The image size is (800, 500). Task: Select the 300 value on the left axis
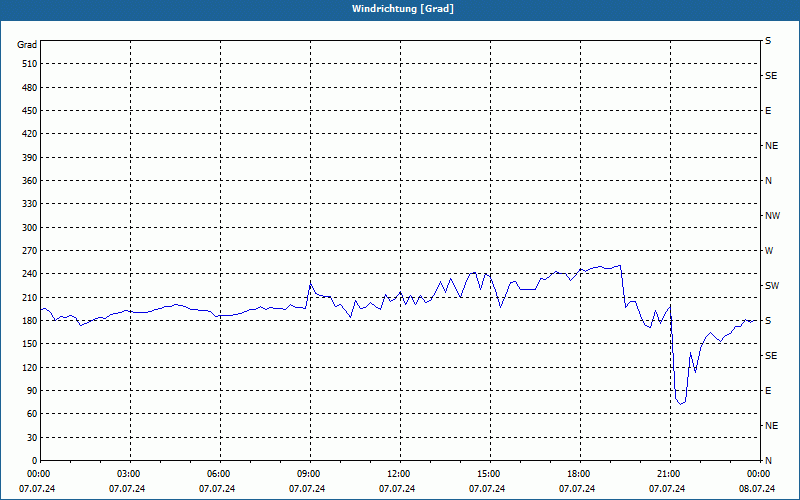[x=30, y=228]
